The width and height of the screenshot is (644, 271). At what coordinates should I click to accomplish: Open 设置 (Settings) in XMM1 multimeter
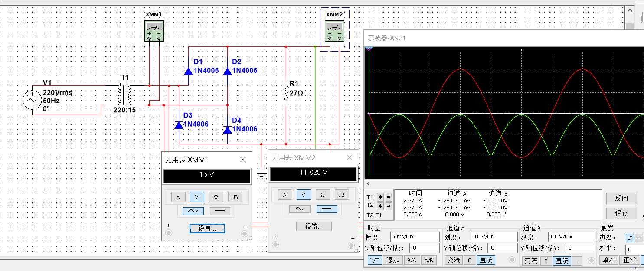point(207,228)
